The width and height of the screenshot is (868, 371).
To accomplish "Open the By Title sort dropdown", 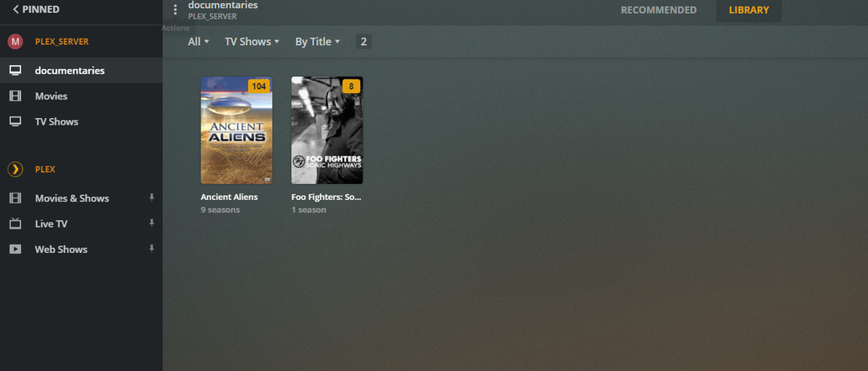I will pos(317,42).
